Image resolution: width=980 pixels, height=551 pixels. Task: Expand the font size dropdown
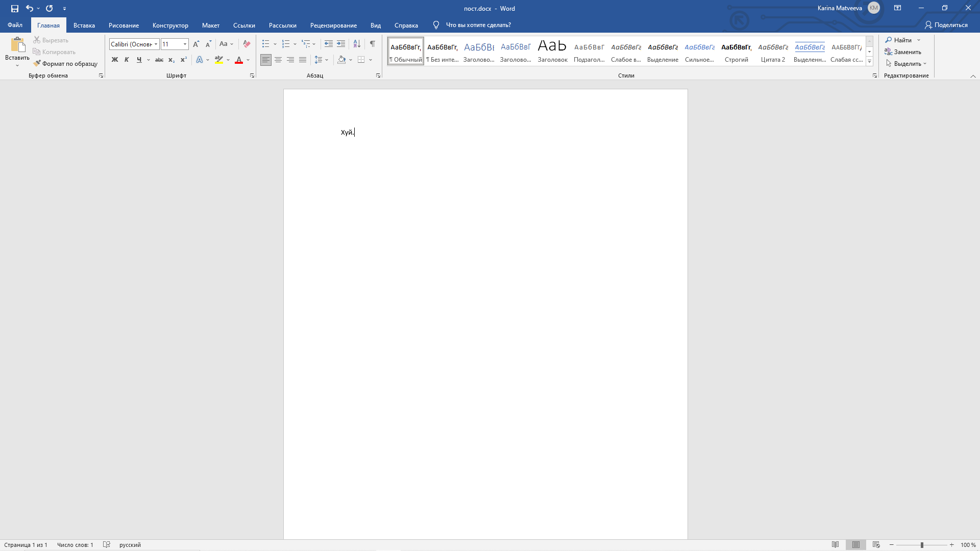coord(185,44)
